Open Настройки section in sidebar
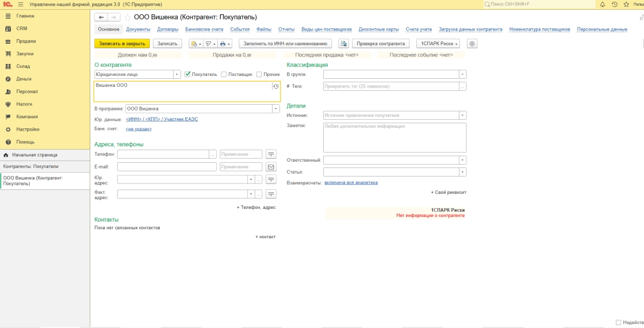Screen dimensions: 644x328 [45, 129]
